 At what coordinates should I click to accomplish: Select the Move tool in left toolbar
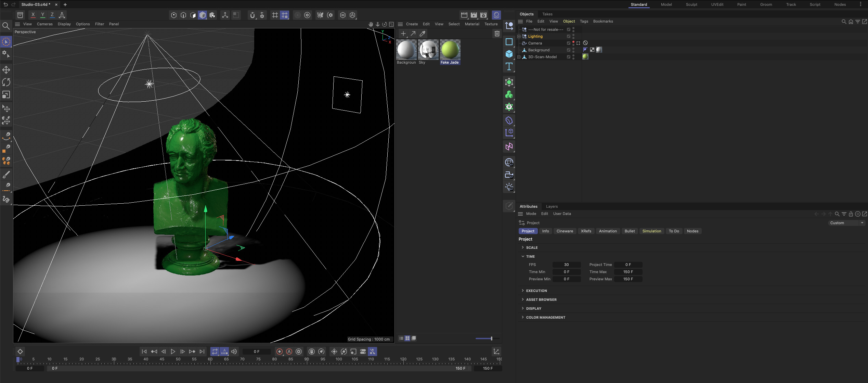click(x=6, y=70)
